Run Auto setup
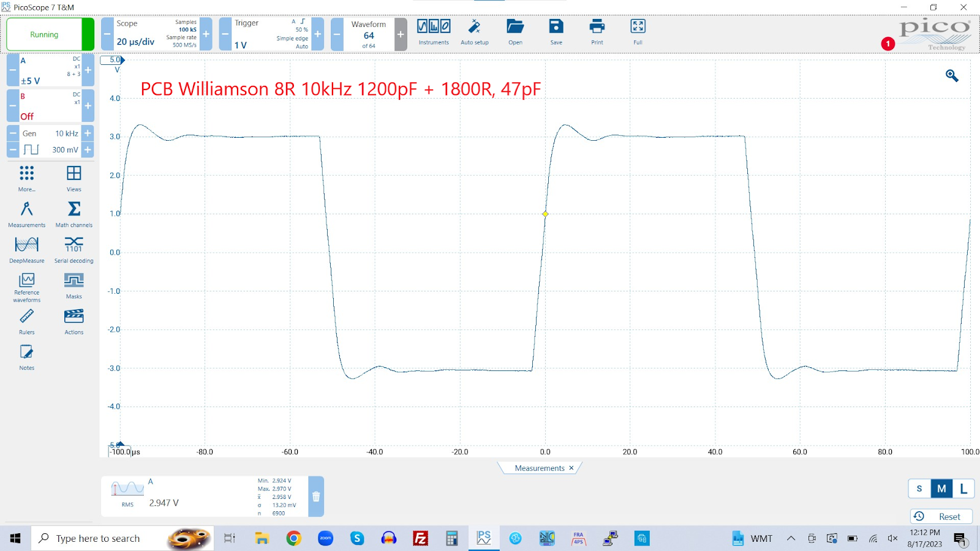This screenshot has height=551, width=980. [x=474, y=32]
